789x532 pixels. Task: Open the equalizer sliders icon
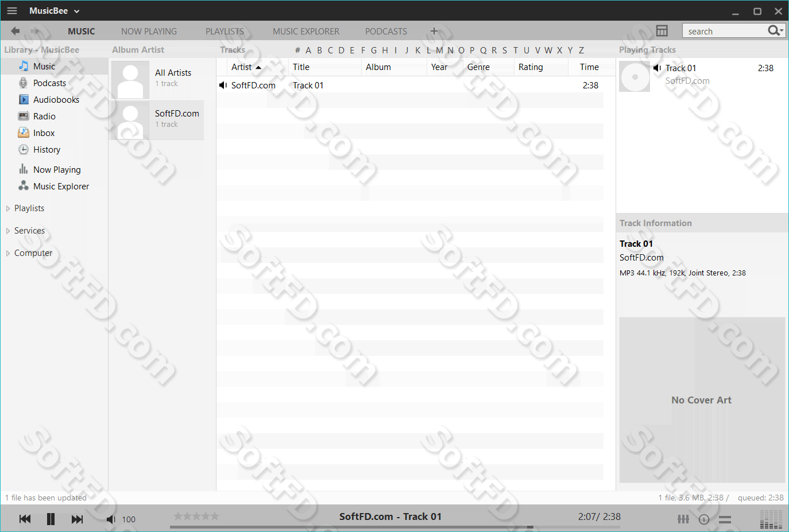tap(683, 519)
